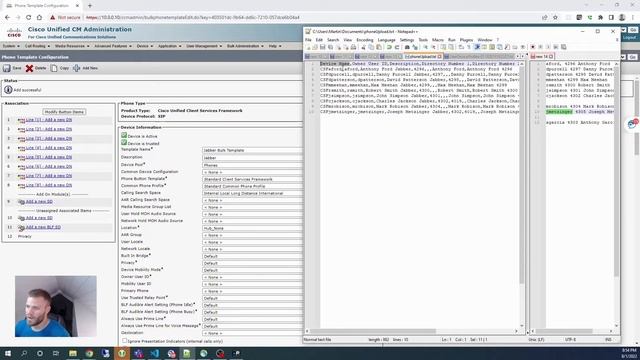The width and height of the screenshot is (640, 360).
Task: Open File Explorer from taskbar
Action: point(73,353)
